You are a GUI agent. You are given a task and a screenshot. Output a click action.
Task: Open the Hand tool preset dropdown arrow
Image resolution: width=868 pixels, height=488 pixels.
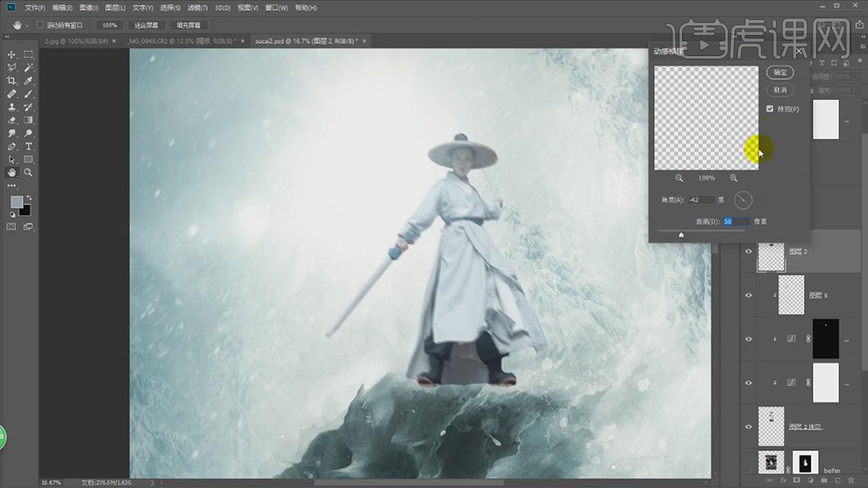pyautogui.click(x=26, y=25)
